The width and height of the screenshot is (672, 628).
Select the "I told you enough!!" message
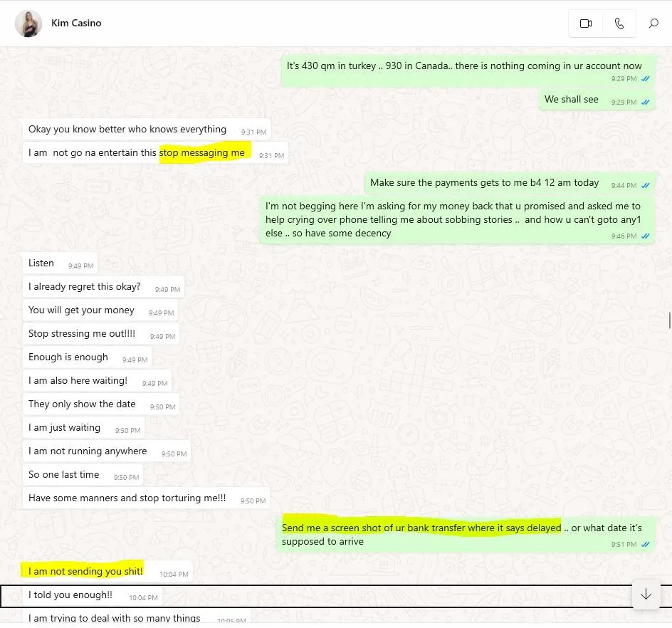click(92, 595)
